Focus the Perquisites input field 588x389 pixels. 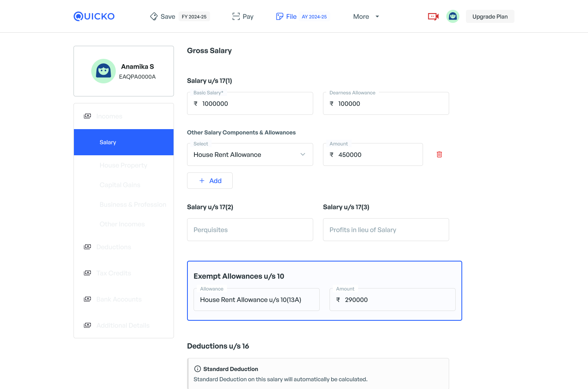click(250, 230)
